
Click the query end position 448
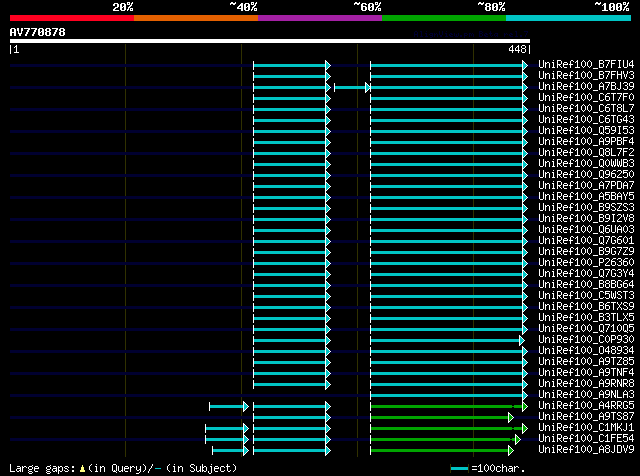pyautogui.click(x=518, y=49)
